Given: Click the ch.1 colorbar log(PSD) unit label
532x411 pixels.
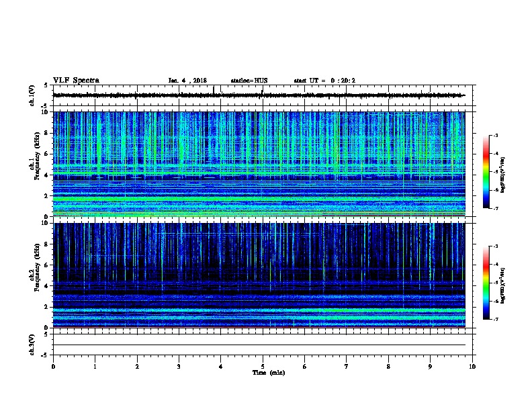Looking at the screenshot, I should pos(502,175).
